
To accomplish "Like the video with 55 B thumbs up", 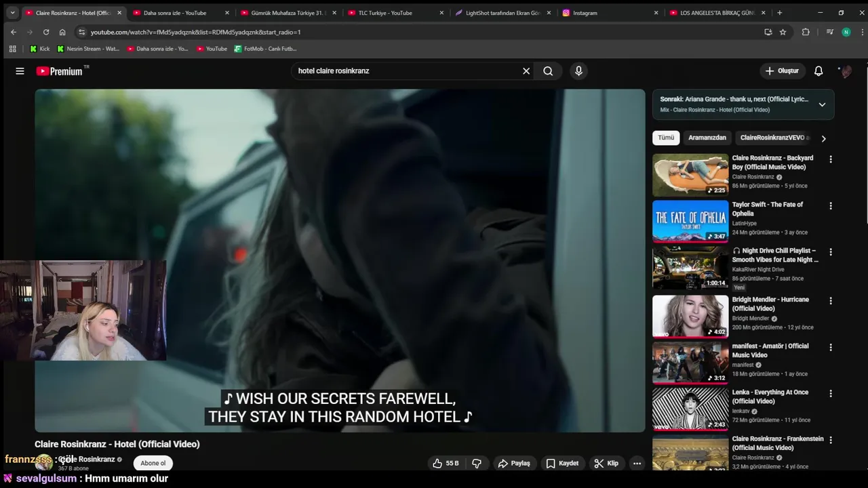I will tap(446, 463).
